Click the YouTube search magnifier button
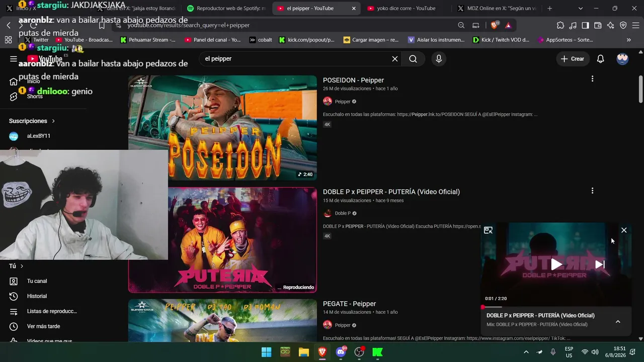Viewport: 644px width, 362px height. click(413, 59)
